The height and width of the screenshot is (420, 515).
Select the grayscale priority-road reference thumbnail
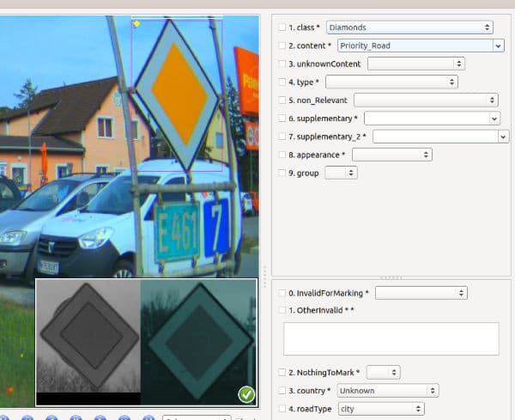(88, 337)
